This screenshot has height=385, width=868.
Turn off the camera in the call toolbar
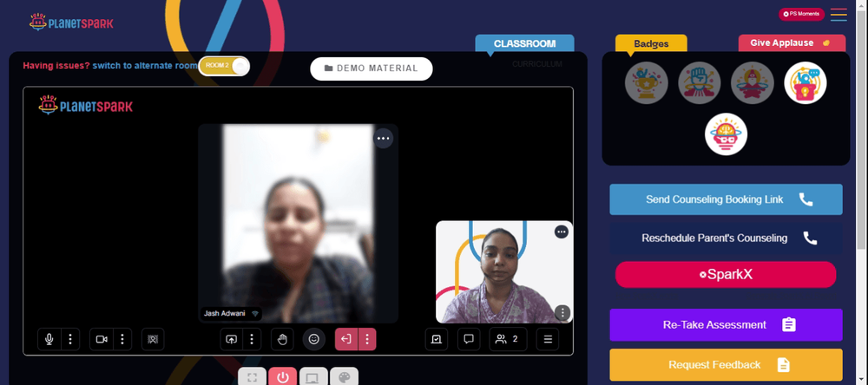click(102, 339)
